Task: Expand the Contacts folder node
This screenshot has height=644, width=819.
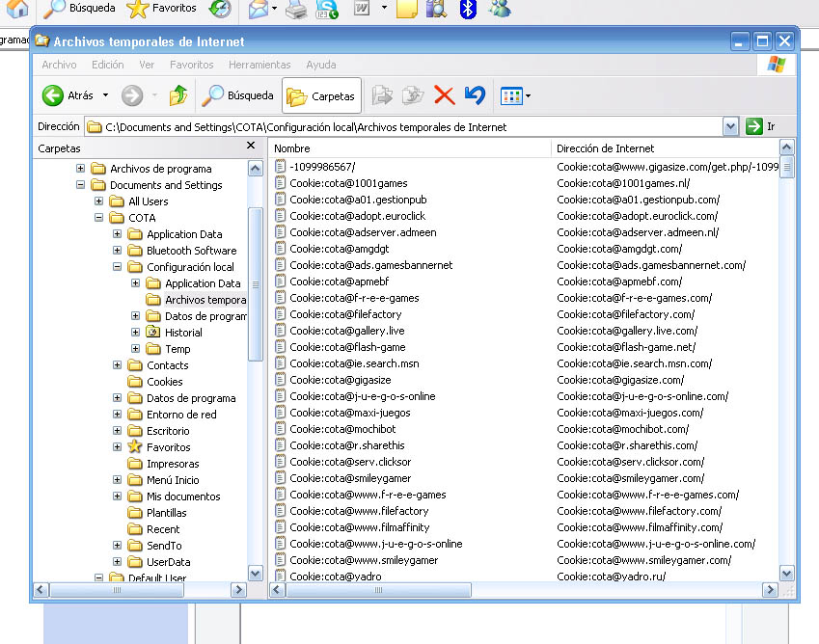Action: pyautogui.click(x=117, y=365)
